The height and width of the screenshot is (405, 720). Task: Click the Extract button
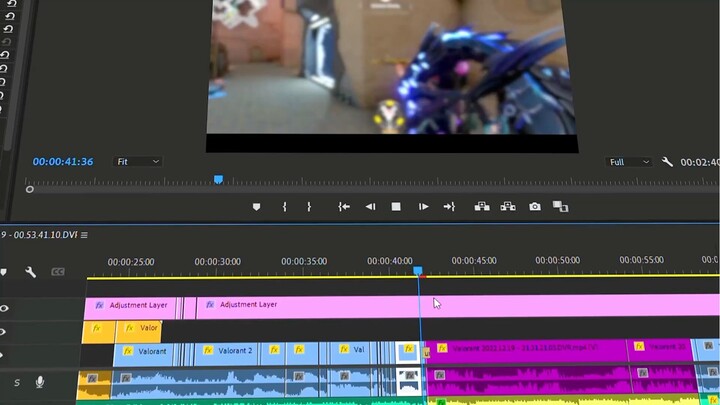(508, 207)
